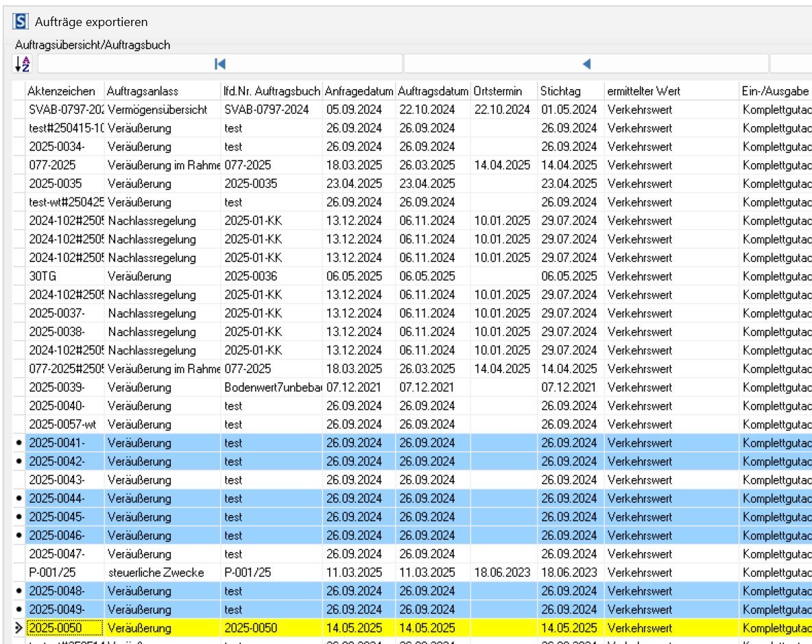The width and height of the screenshot is (812, 644).
Task: Click the A-Z sort order icon
Action: (x=22, y=64)
